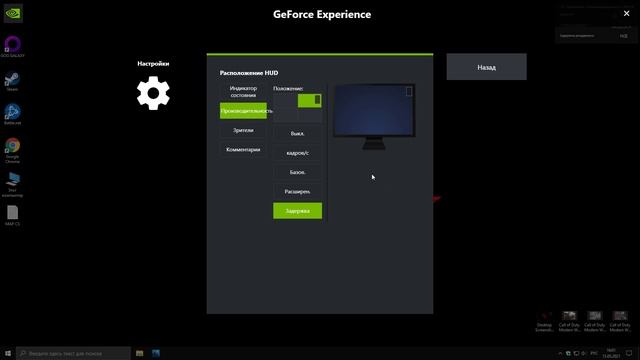The width and height of the screenshot is (640, 360).
Task: Choose the Базов. overlay option
Action: pyautogui.click(x=298, y=172)
